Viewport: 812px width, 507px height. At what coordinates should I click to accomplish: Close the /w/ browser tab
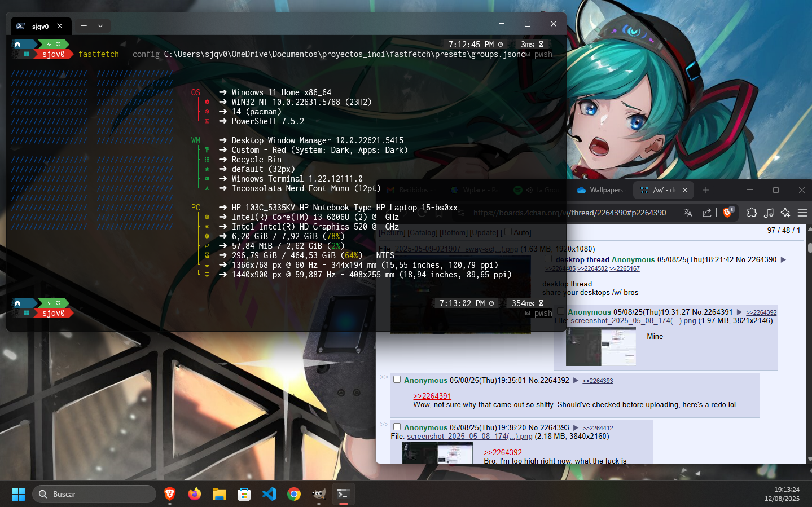pos(685,190)
